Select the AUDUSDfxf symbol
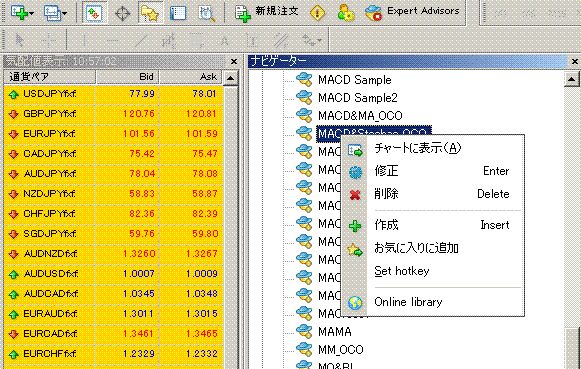The width and height of the screenshot is (581, 369). pyautogui.click(x=51, y=274)
